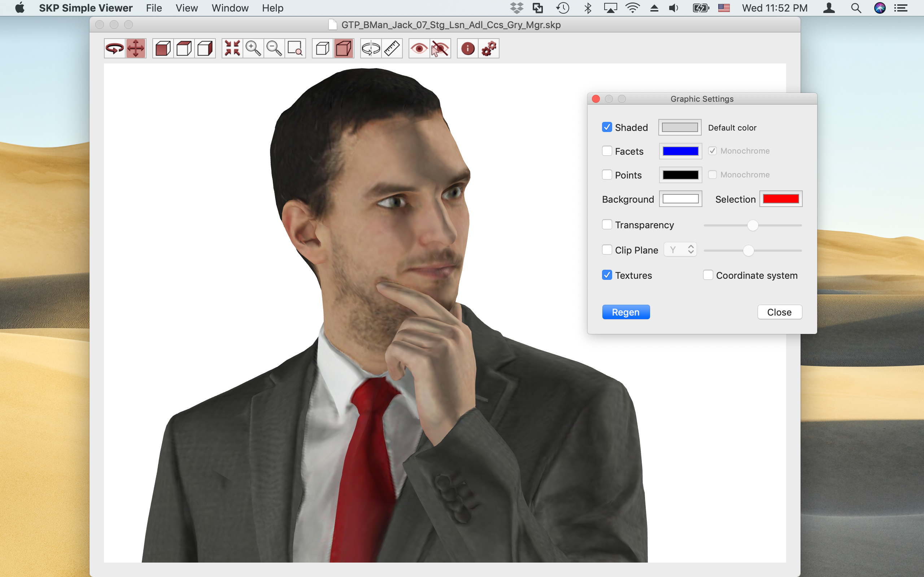Activate the zoom window tool

click(x=295, y=48)
